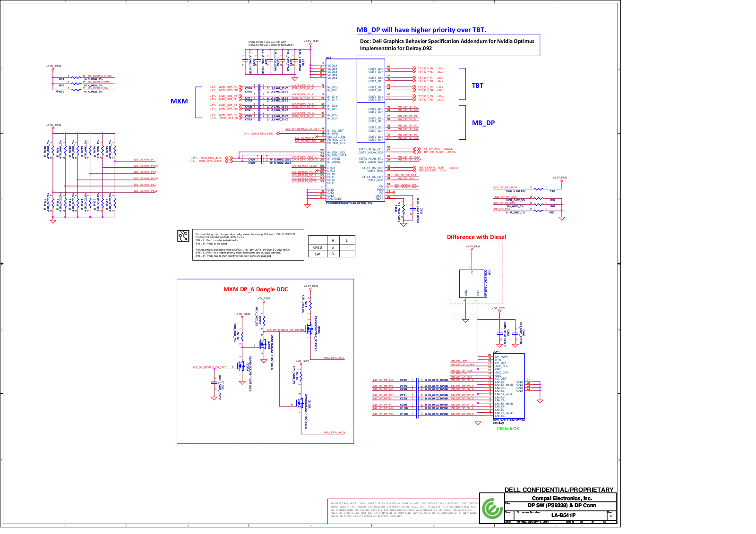Image resolution: width=756 pixels, height=534 pixels.
Task: Click the red 'MXM DP_A Dongle DDC' title
Action: (256, 289)
